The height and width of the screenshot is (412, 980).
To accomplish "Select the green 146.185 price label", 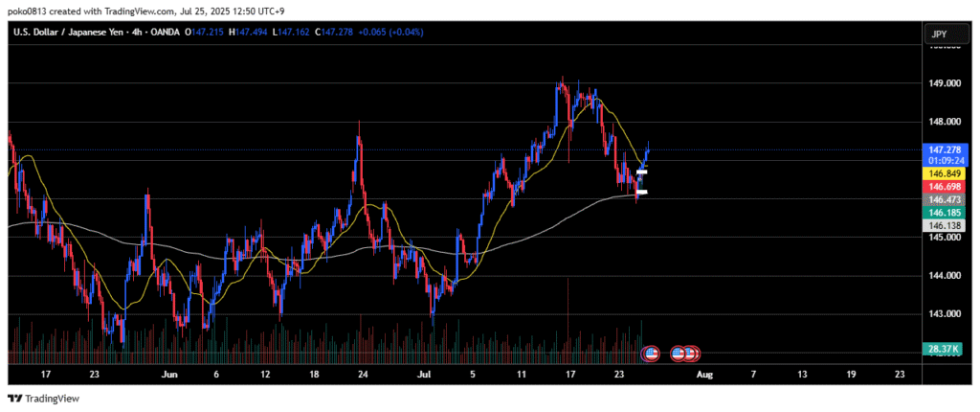I will tap(945, 212).
